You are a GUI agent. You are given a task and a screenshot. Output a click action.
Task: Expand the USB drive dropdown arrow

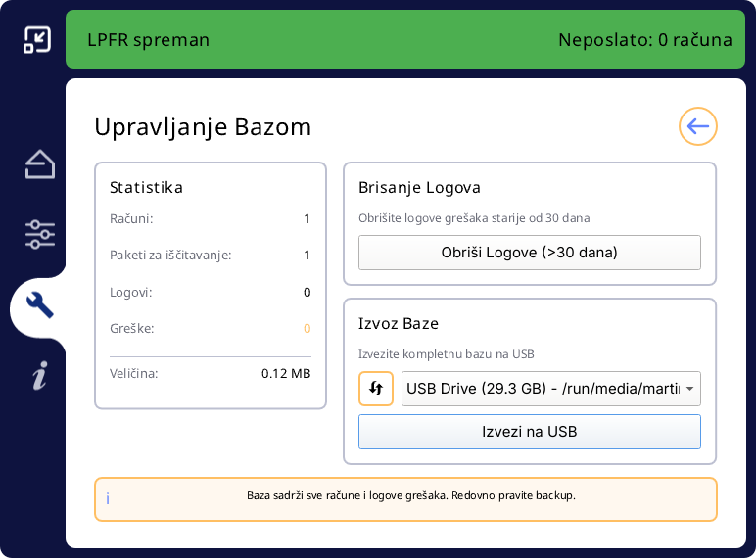tap(690, 389)
